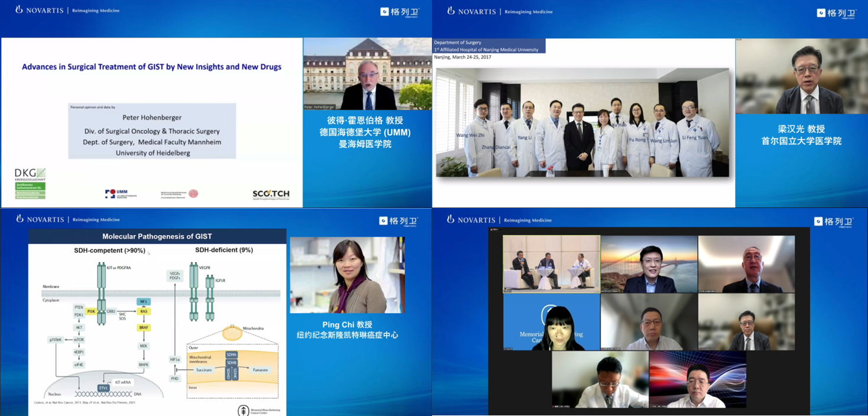The image size is (868, 416).
Task: Click the 'ETV1' node near the DNA
Action: (x=103, y=388)
